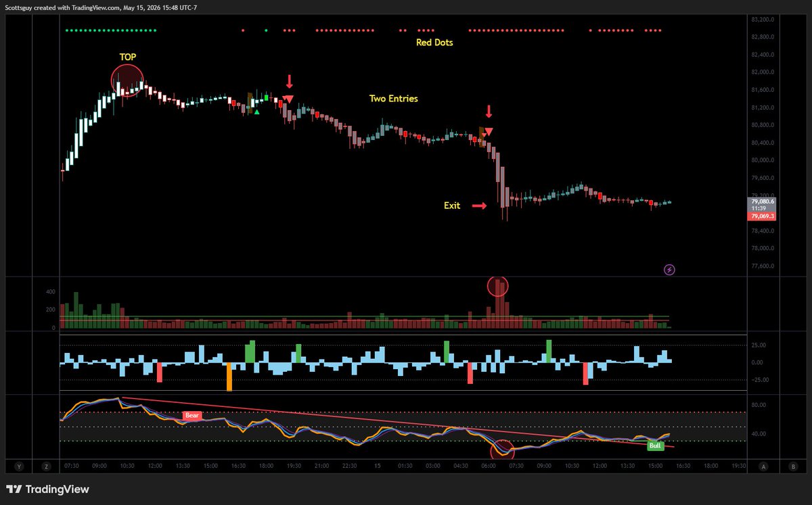Open the TradingView logo link
This screenshot has width=812, height=505.
pyautogui.click(x=47, y=489)
